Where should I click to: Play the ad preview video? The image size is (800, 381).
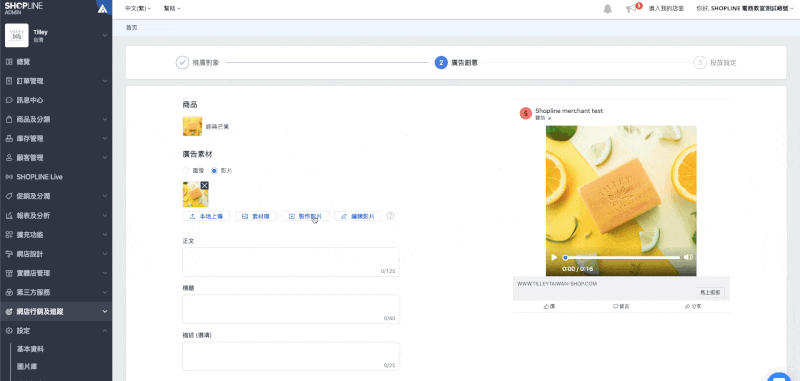(554, 258)
